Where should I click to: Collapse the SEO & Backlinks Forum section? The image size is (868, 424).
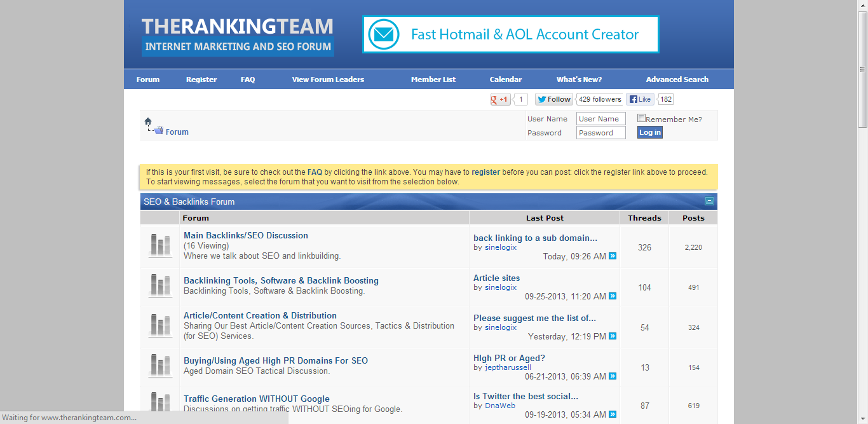click(x=709, y=202)
